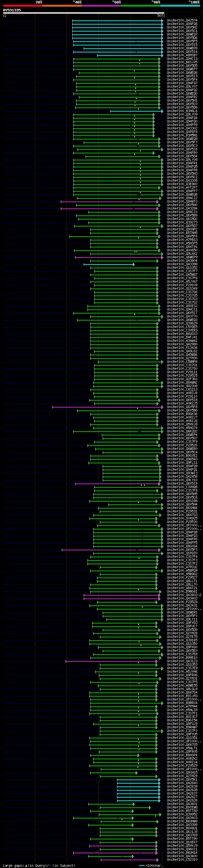The image size is (203, 868).
Task: Open hit UniRef100_Q6V5H2
Action: [x=182, y=27]
